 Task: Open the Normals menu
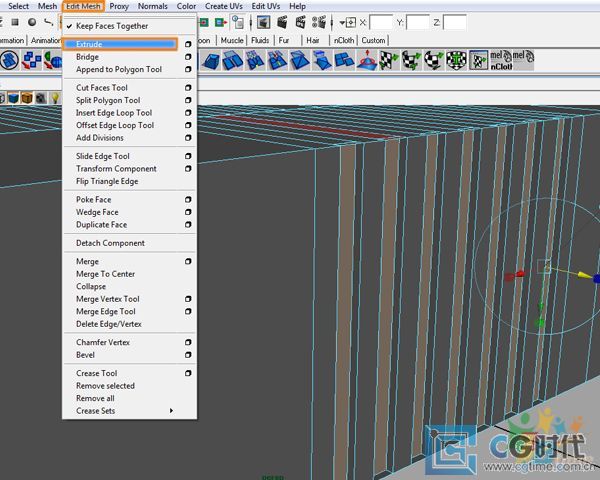pyautogui.click(x=153, y=7)
